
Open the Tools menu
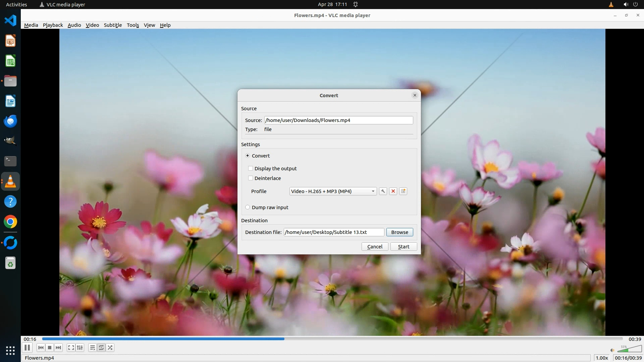point(133,25)
